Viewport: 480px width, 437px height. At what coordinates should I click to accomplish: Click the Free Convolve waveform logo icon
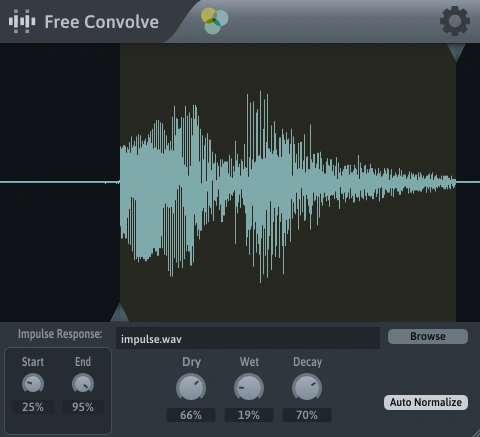pos(22,21)
